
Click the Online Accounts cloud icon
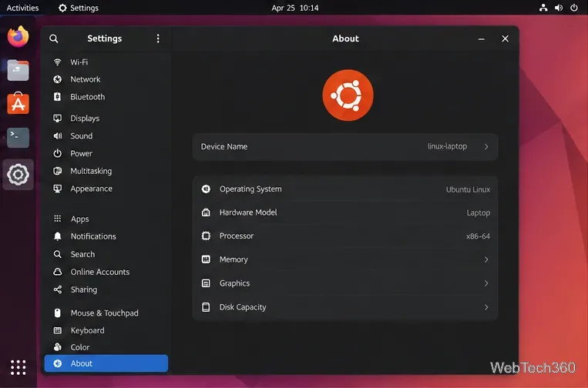point(57,272)
